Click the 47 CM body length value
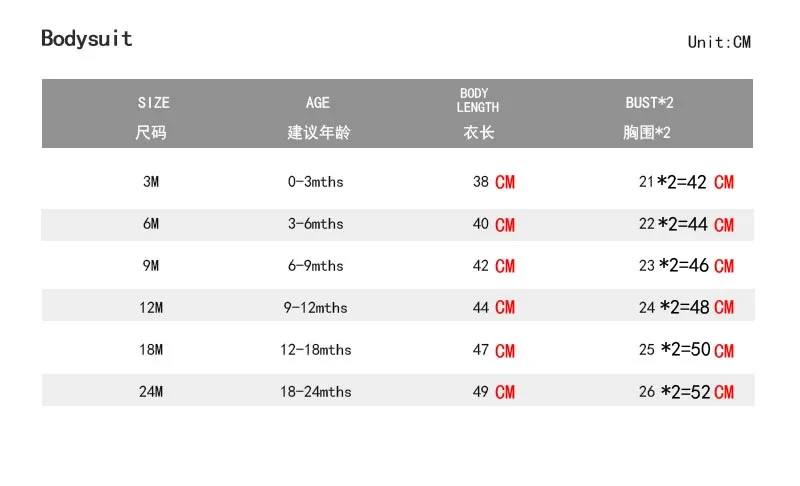This screenshot has height=486, width=800. [494, 350]
